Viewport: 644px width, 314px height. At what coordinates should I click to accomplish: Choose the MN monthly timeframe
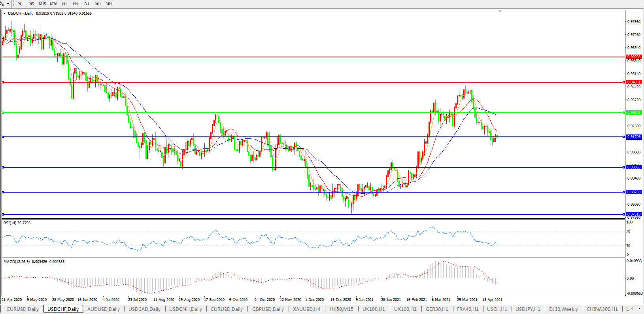coord(108,4)
